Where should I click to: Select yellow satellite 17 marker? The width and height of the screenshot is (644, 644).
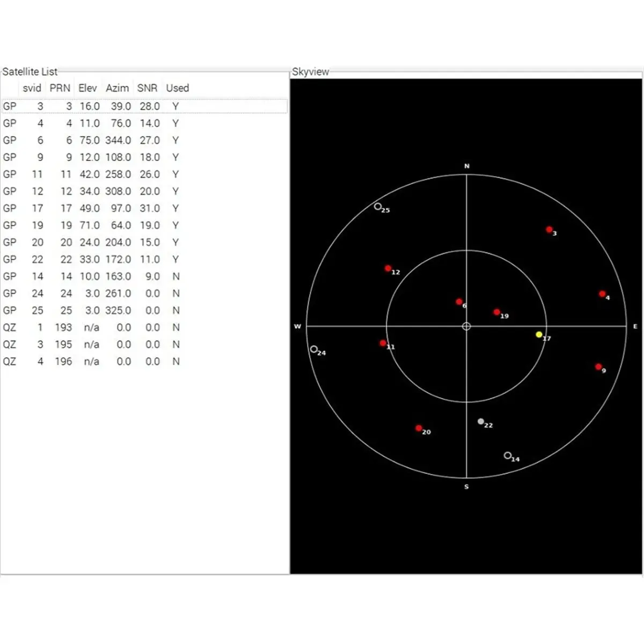(x=539, y=334)
